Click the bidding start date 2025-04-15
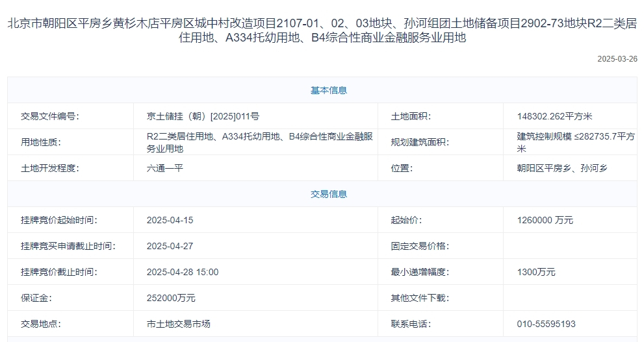 coord(170,220)
